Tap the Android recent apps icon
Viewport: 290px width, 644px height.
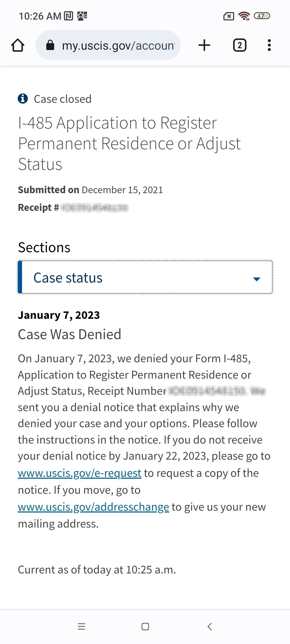click(x=81, y=627)
